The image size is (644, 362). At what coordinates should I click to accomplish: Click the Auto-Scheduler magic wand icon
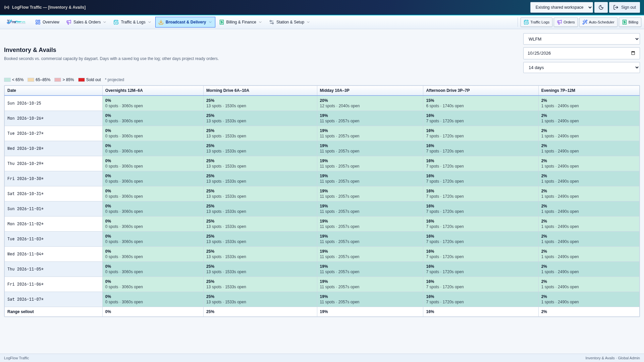click(585, 22)
